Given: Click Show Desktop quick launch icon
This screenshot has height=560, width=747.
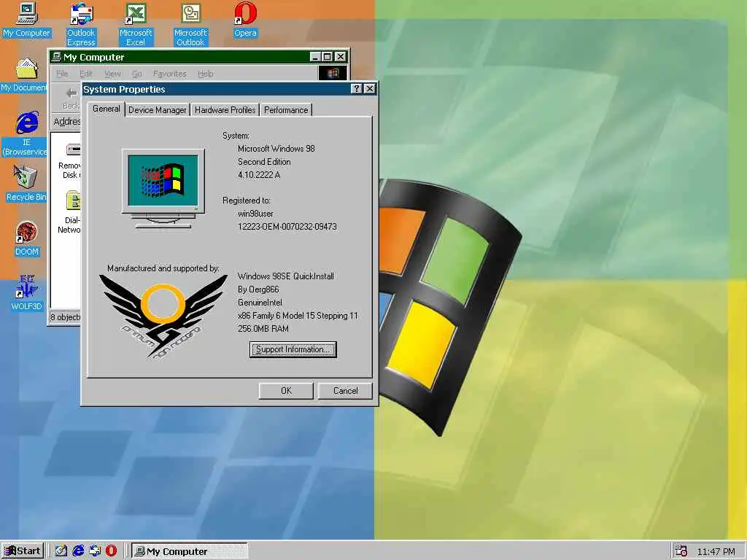Looking at the screenshot, I should tap(61, 551).
